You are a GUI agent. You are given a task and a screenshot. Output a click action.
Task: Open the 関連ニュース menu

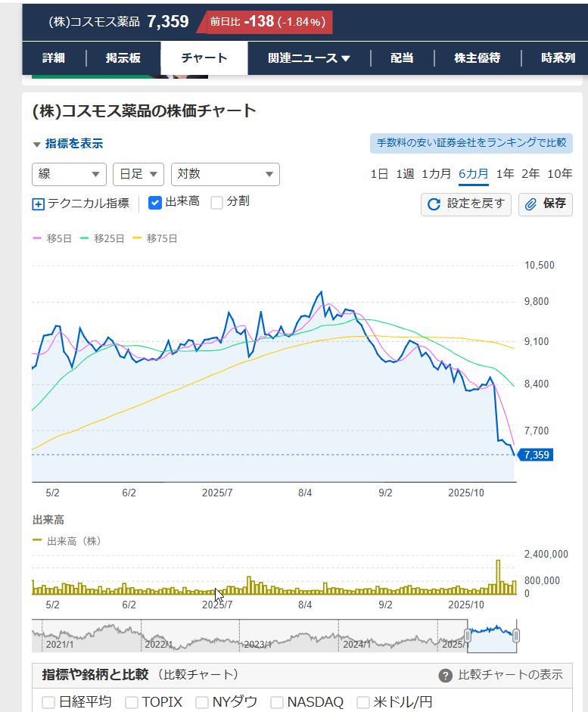point(309,58)
